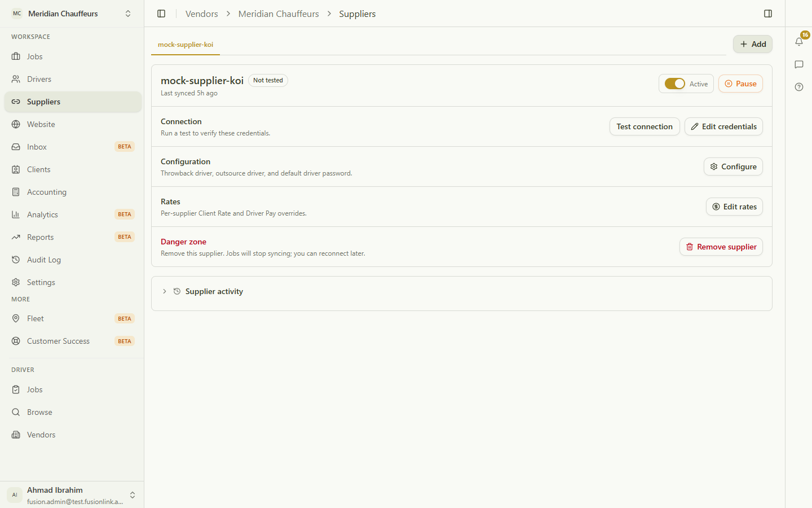Open the Fleet map pin item
Screen dimensions: 812x508
tap(73, 318)
